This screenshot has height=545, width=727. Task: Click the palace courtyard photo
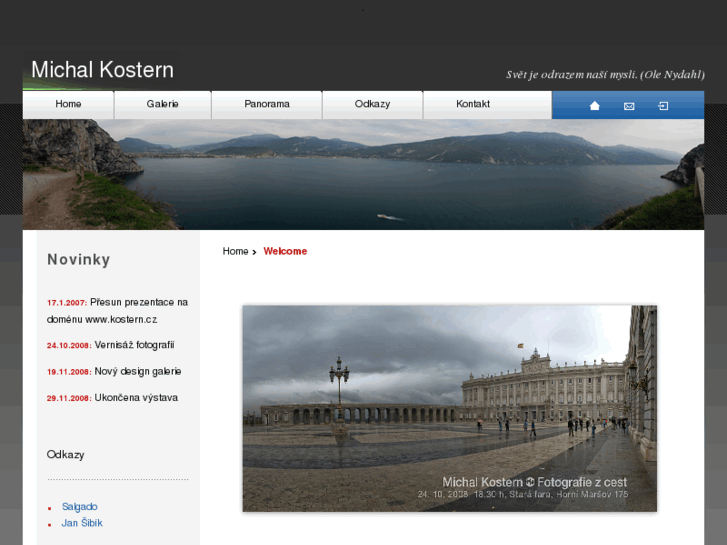pyautogui.click(x=450, y=408)
